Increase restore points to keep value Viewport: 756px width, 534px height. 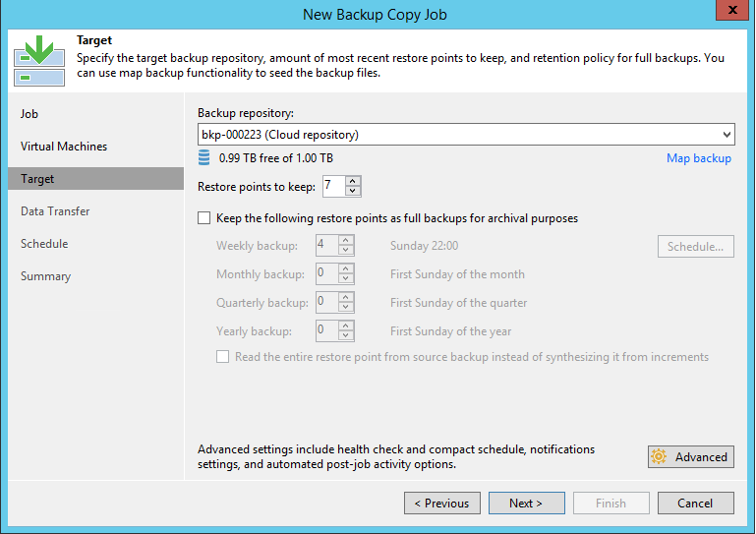coord(353,181)
